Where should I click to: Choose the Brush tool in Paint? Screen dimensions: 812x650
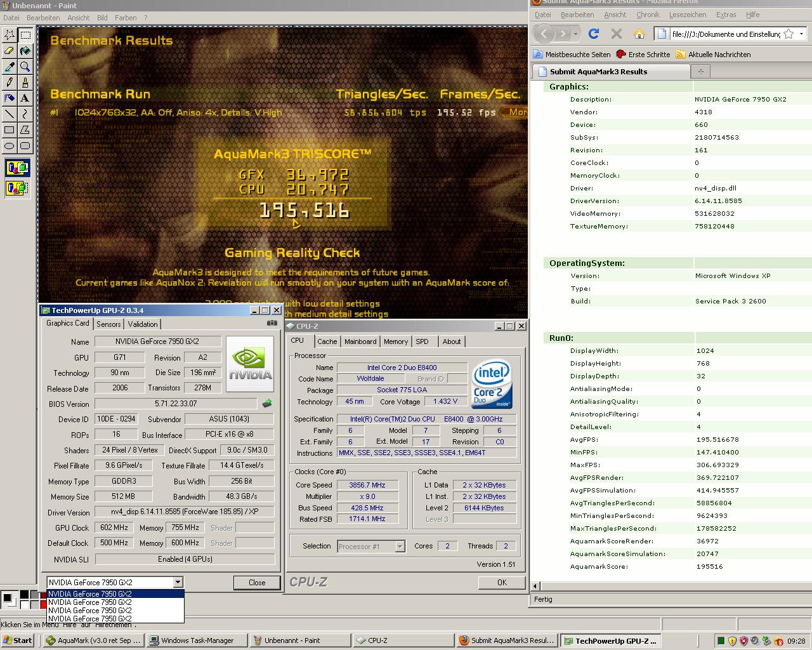pos(25,83)
